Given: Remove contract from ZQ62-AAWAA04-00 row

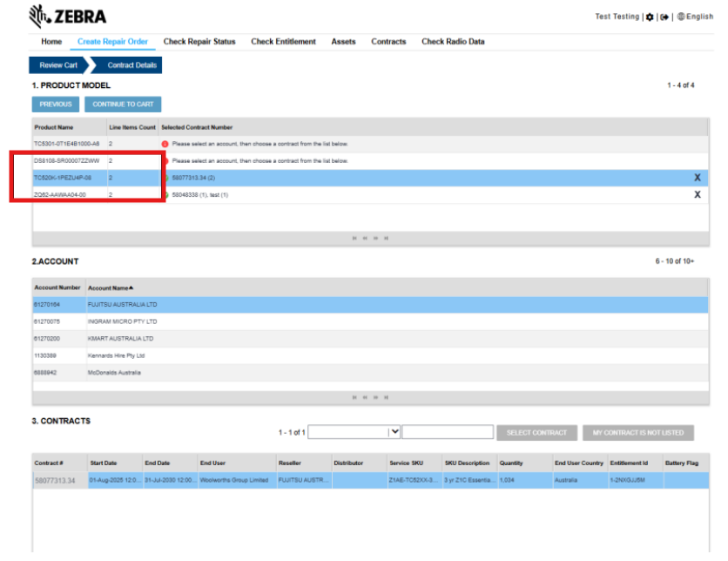Looking at the screenshot, I should [698, 194].
